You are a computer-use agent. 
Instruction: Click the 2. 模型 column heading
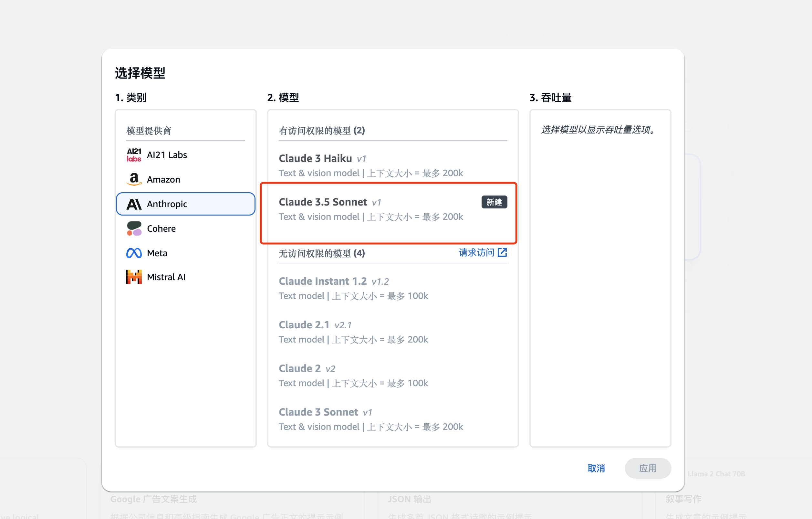pos(283,98)
